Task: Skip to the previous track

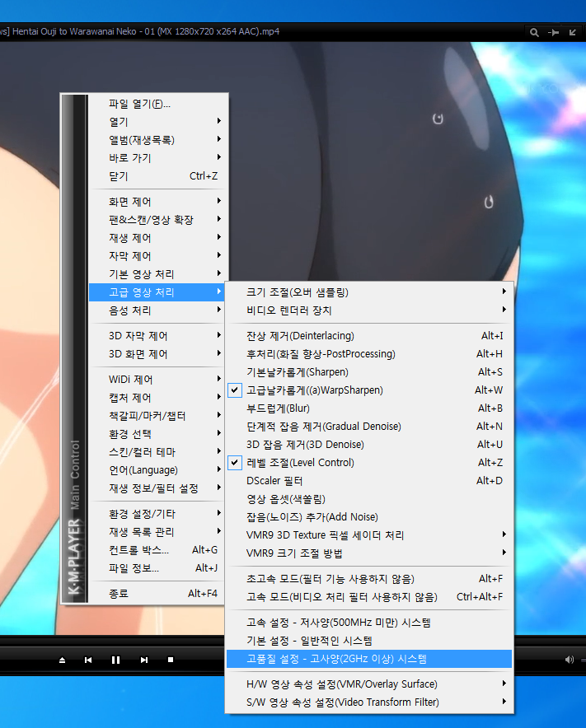Action: (x=88, y=660)
